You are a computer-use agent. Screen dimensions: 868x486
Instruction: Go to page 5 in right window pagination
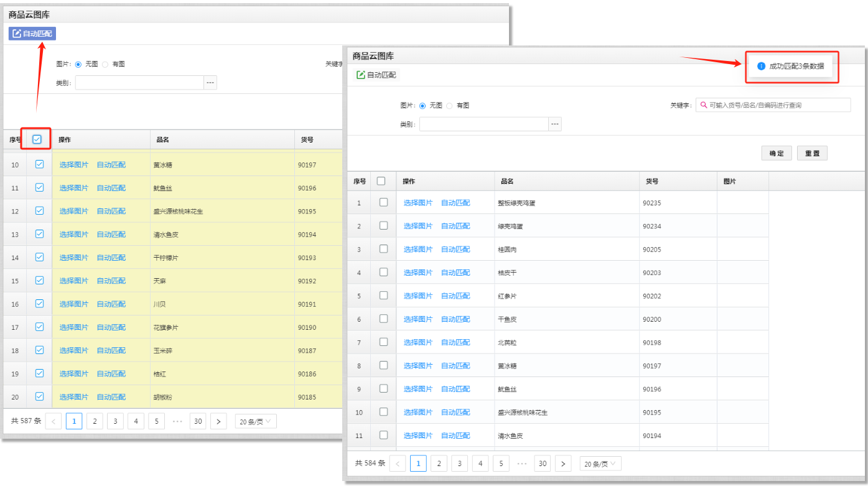[x=501, y=464]
